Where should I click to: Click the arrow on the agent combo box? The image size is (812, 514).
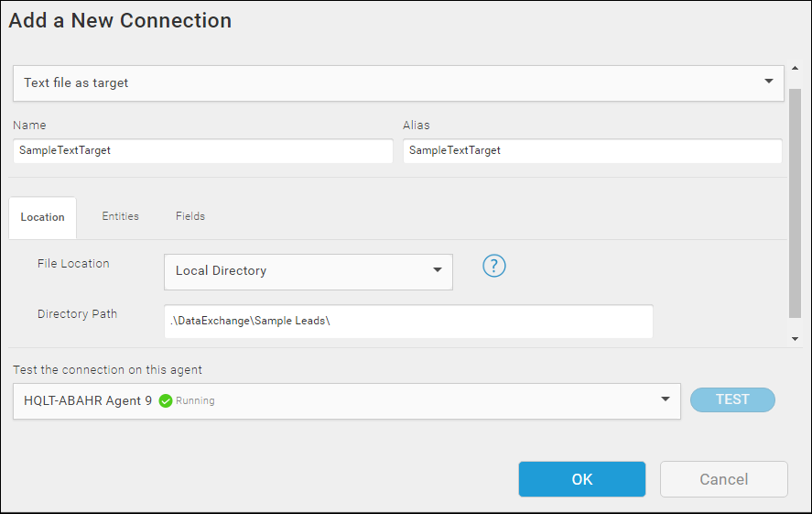(x=666, y=399)
